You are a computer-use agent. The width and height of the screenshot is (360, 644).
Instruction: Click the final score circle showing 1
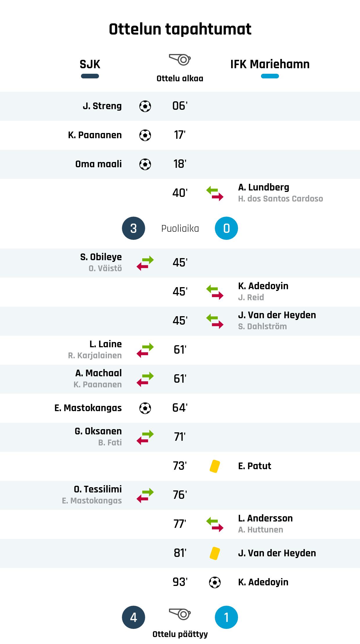click(226, 617)
